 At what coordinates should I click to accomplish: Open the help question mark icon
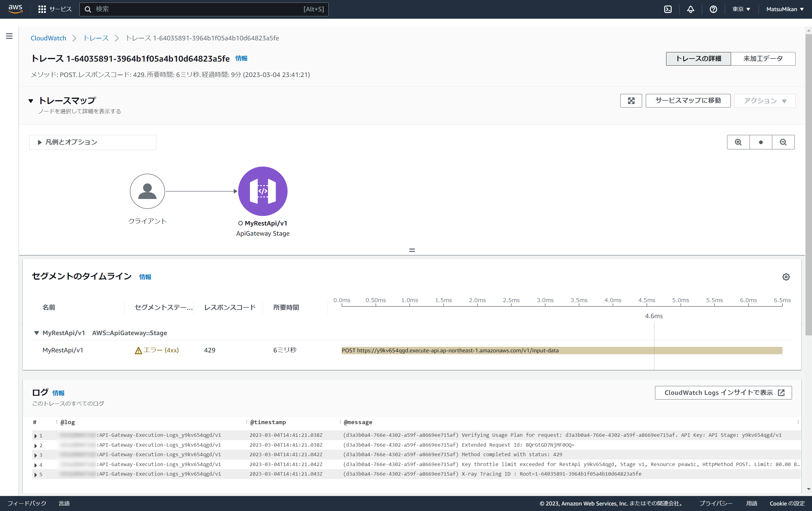[x=713, y=9]
